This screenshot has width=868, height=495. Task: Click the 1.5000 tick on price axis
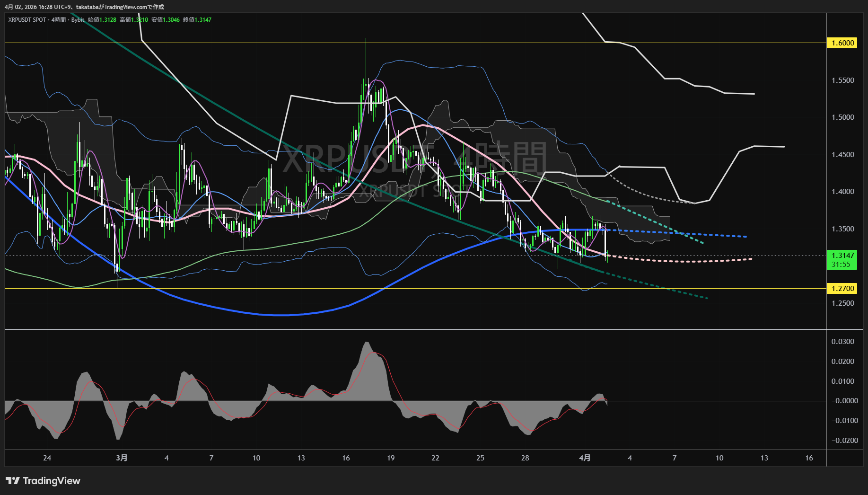[843, 117]
